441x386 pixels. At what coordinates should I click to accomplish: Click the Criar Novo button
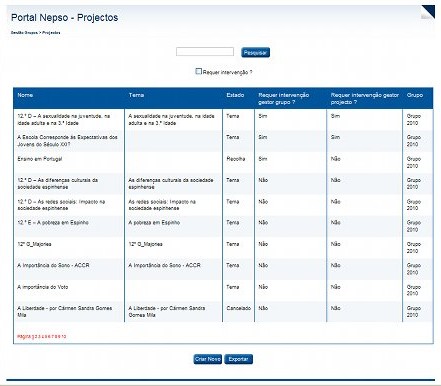coord(208,359)
